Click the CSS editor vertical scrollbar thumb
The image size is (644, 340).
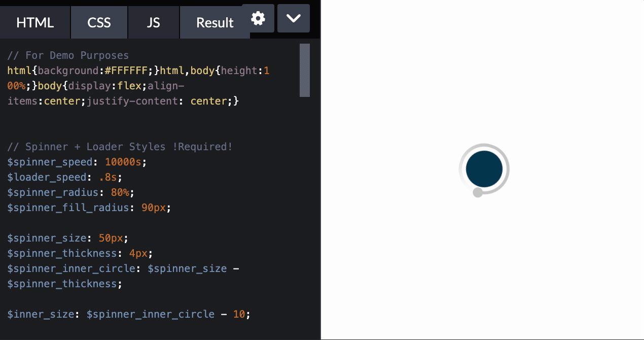pyautogui.click(x=305, y=70)
